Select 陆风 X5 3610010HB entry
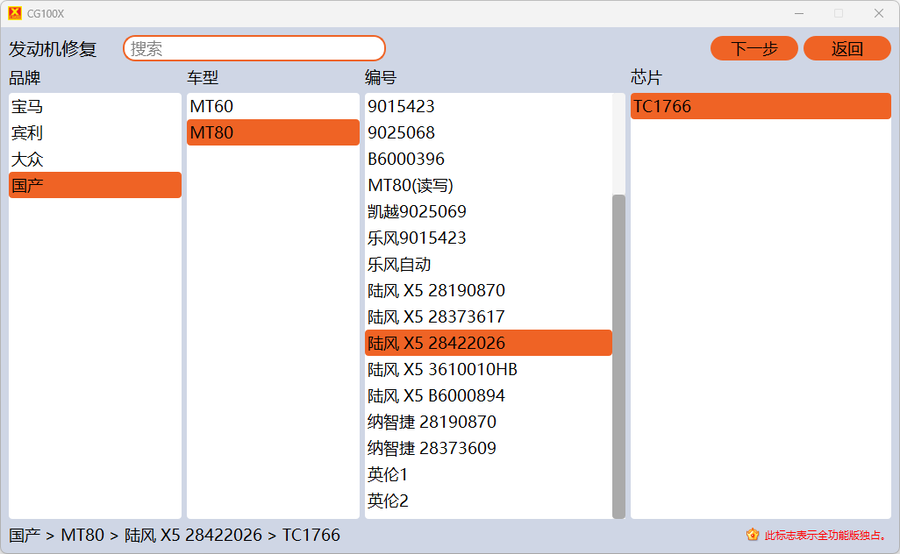 (488, 370)
